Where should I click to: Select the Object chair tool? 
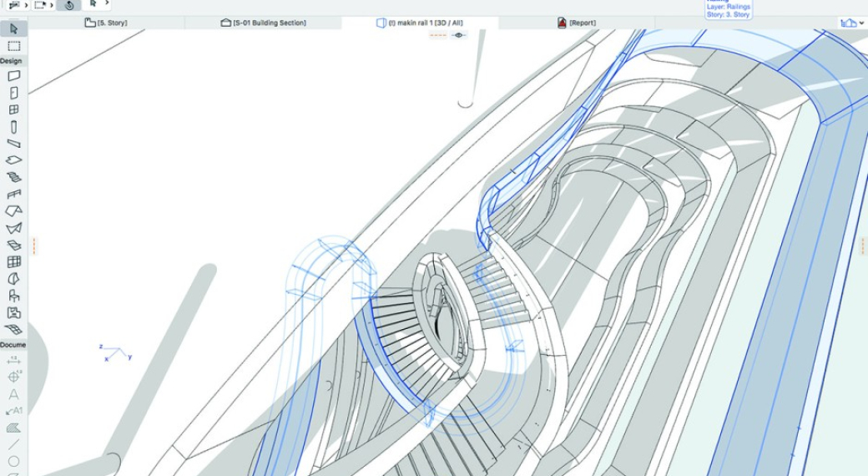(13, 295)
